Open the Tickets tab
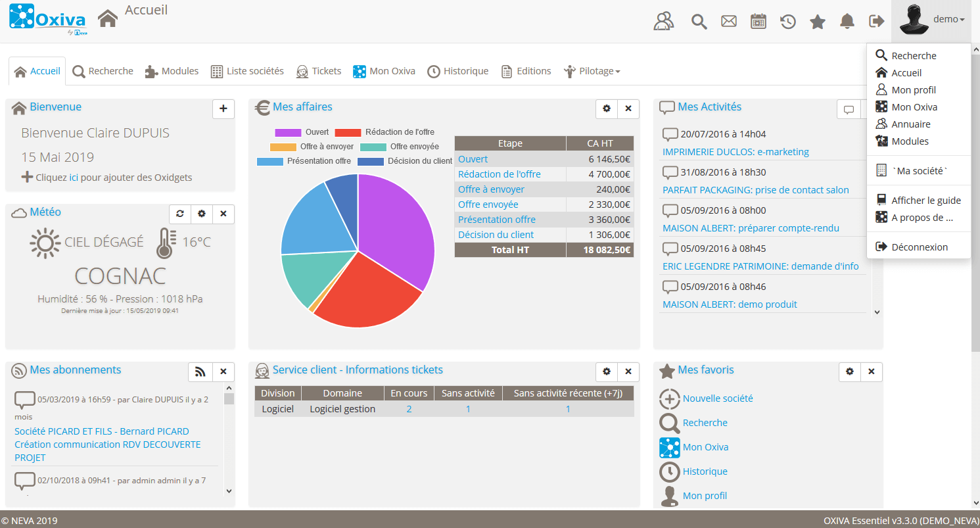The height and width of the screenshot is (528, 980). point(319,71)
